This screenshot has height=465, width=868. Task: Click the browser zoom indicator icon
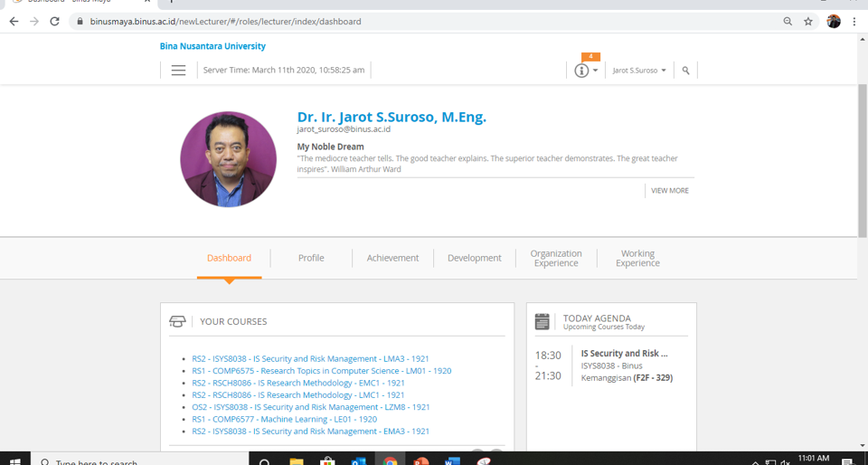click(x=788, y=22)
